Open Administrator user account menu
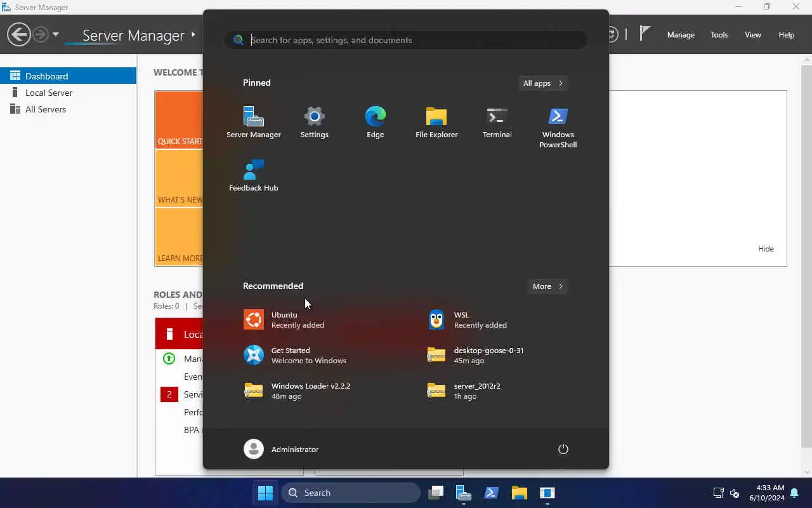This screenshot has height=508, width=812. point(282,449)
